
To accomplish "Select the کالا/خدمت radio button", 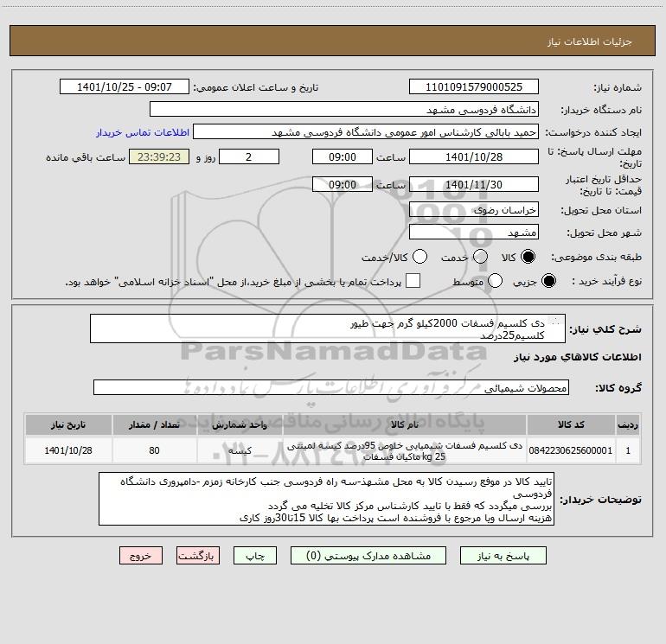I will pos(419,257).
